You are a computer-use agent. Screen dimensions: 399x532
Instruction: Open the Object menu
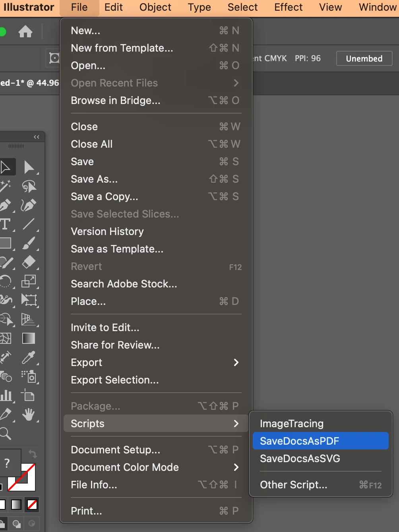coord(155,8)
